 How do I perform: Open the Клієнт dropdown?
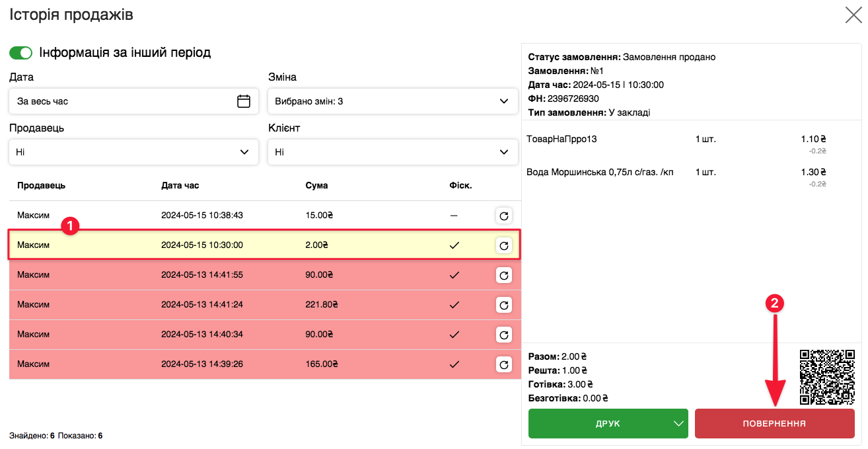pyautogui.click(x=392, y=152)
